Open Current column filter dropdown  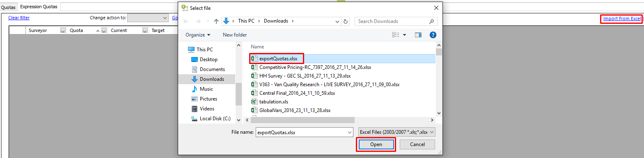(x=145, y=30)
